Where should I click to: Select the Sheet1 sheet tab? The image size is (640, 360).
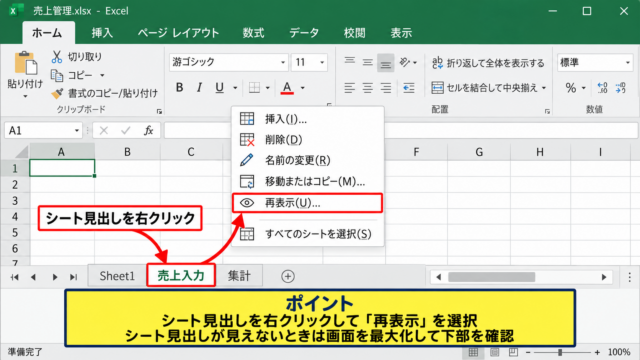pos(117,276)
